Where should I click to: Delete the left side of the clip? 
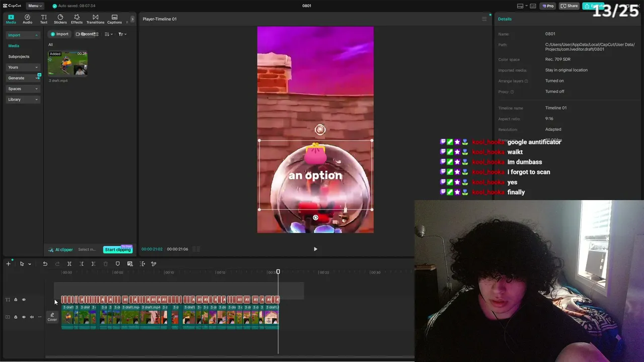(x=82, y=264)
